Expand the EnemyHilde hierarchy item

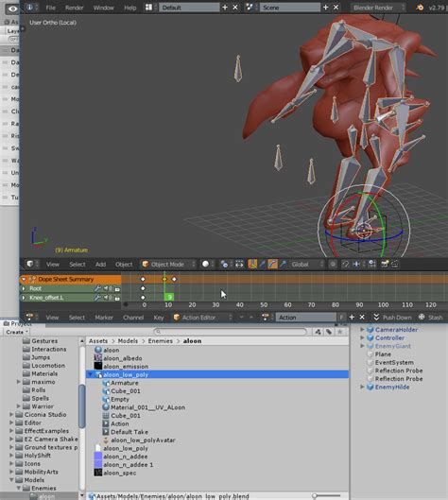[362, 387]
